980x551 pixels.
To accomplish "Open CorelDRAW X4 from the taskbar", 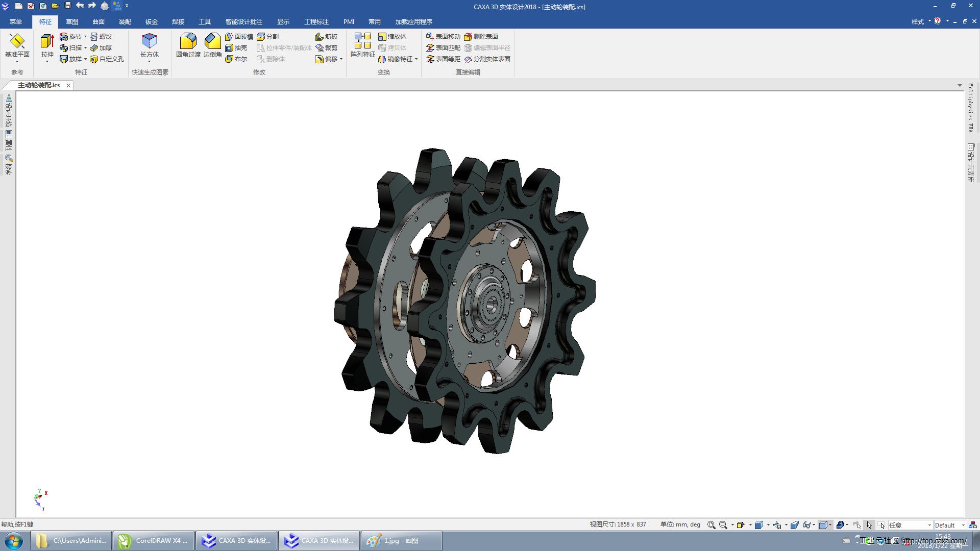I will (x=154, y=541).
